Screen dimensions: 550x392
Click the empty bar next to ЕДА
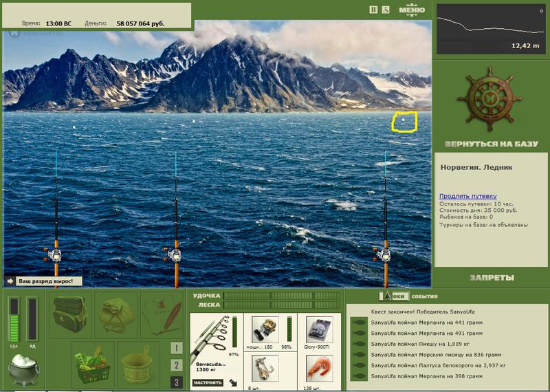click(32, 319)
